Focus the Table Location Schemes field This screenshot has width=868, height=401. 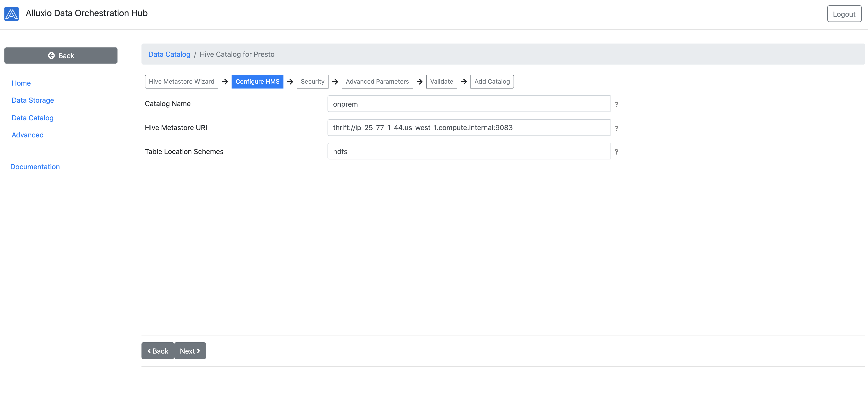click(x=469, y=152)
